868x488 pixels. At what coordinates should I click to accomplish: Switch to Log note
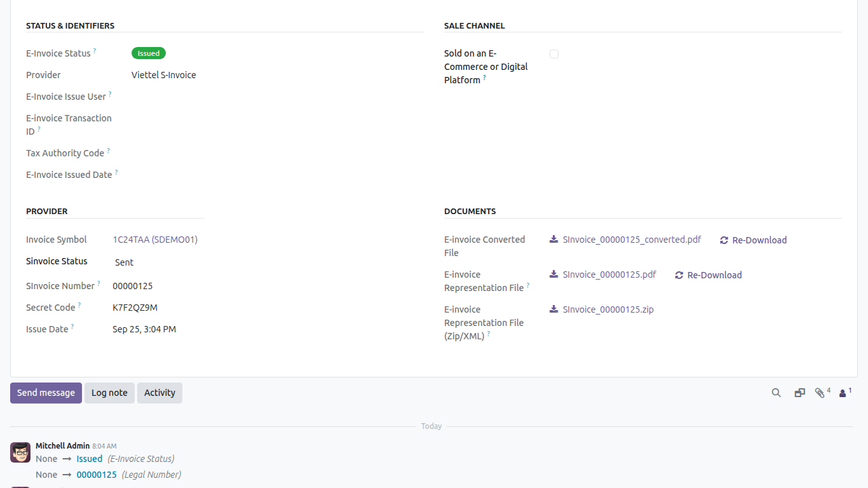point(109,393)
